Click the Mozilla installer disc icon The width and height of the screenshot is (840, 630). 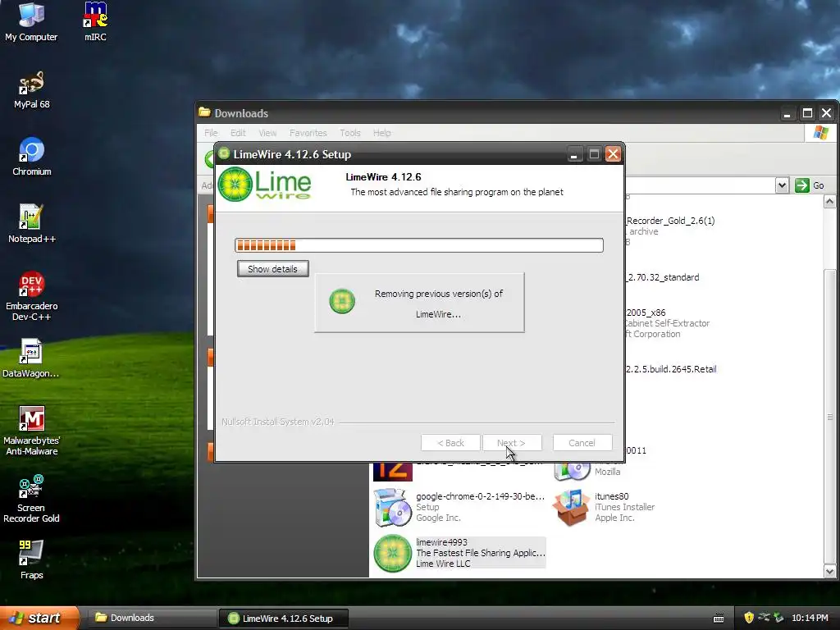tap(572, 471)
